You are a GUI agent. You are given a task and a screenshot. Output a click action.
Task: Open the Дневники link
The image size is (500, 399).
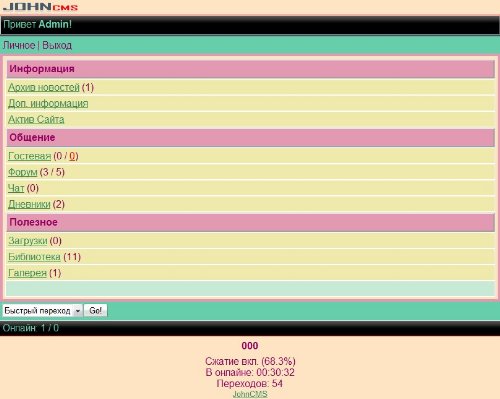(x=29, y=204)
